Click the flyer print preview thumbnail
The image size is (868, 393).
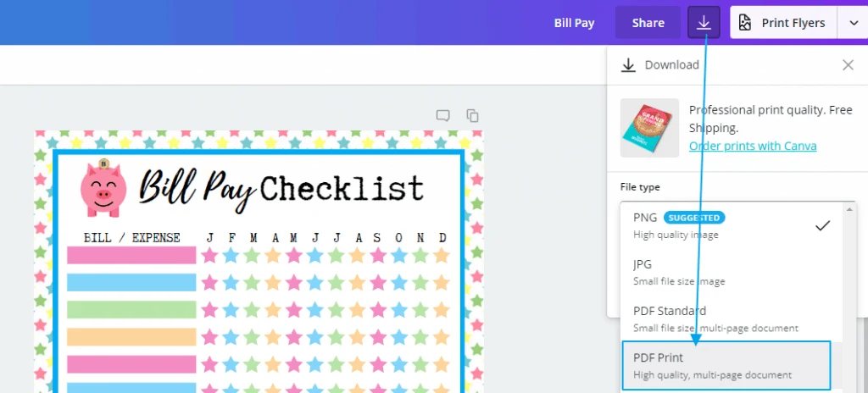tap(649, 128)
